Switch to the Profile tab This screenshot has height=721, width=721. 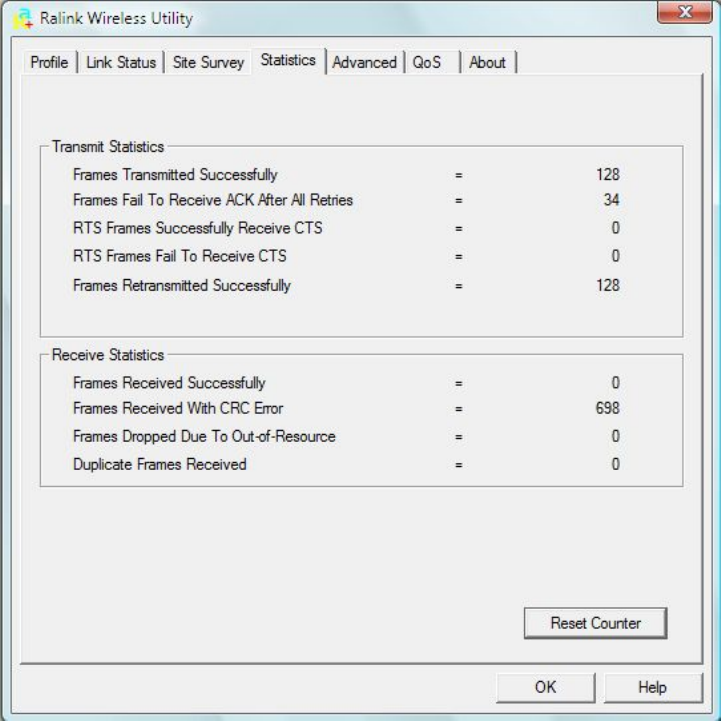[x=49, y=62]
